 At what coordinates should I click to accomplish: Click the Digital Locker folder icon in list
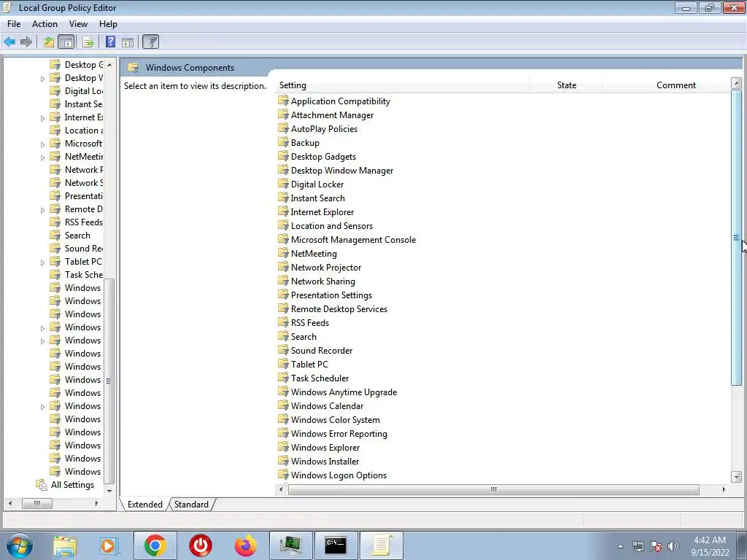coord(284,184)
